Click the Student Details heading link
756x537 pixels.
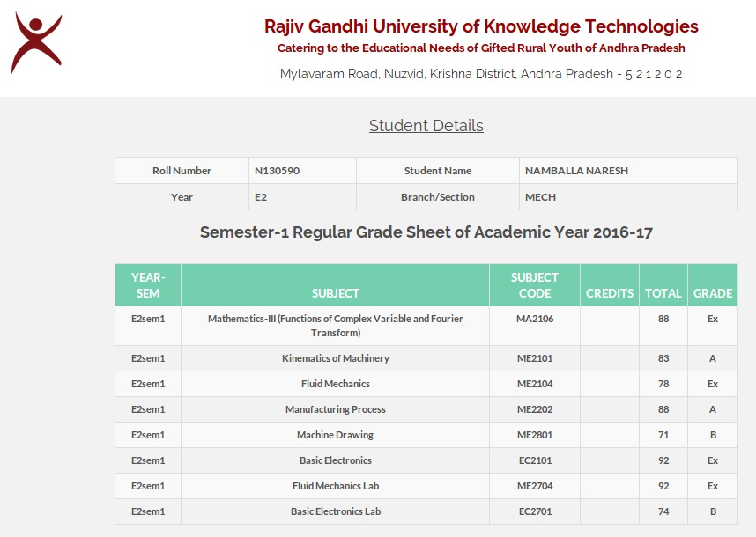(426, 125)
